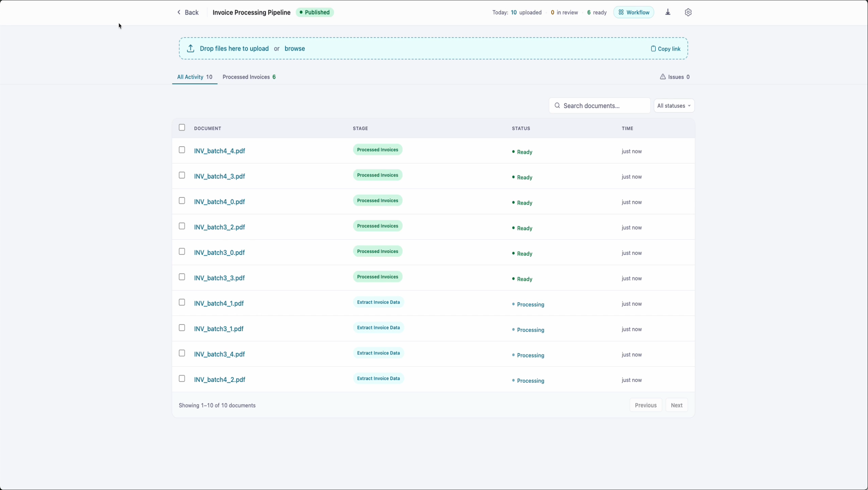
Task: Click the Issues warning triangle icon
Action: tap(662, 77)
